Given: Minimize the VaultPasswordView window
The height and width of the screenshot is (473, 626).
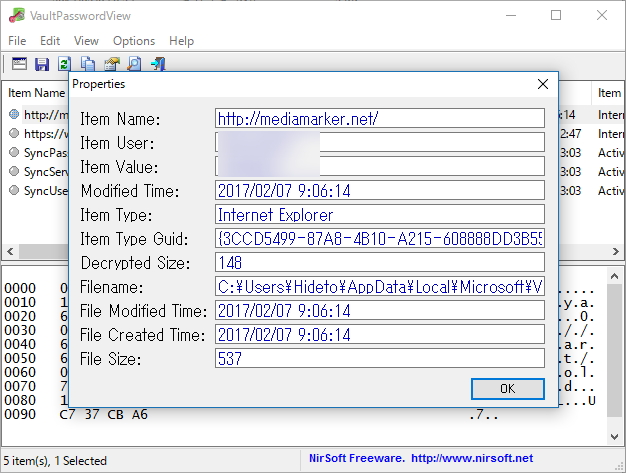Looking at the screenshot, I should coord(511,16).
